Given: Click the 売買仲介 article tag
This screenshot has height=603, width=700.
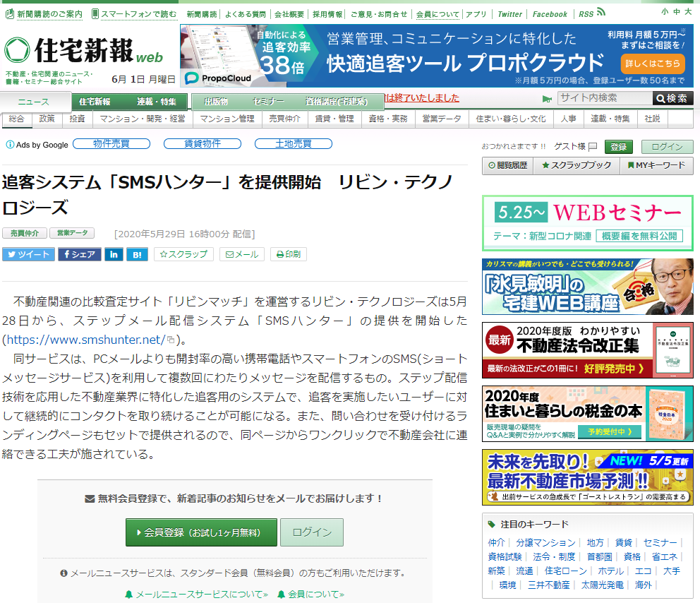Looking at the screenshot, I should tap(25, 233).
